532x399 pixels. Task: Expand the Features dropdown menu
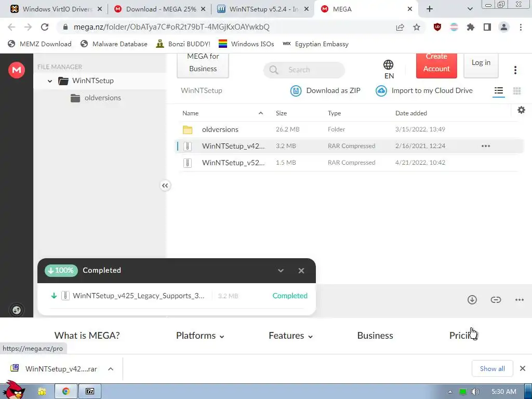291,336
